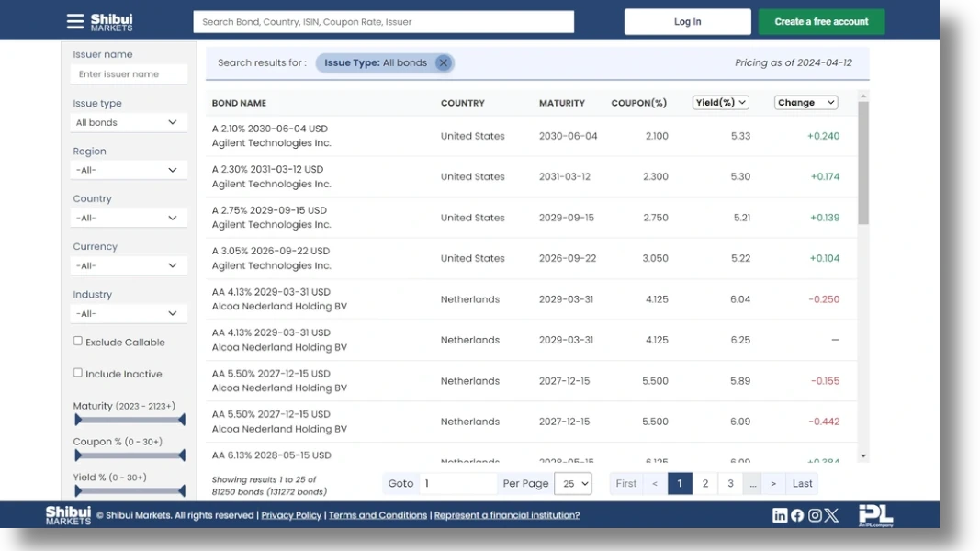Open the Currency filter dropdown
980x551 pixels.
128,266
